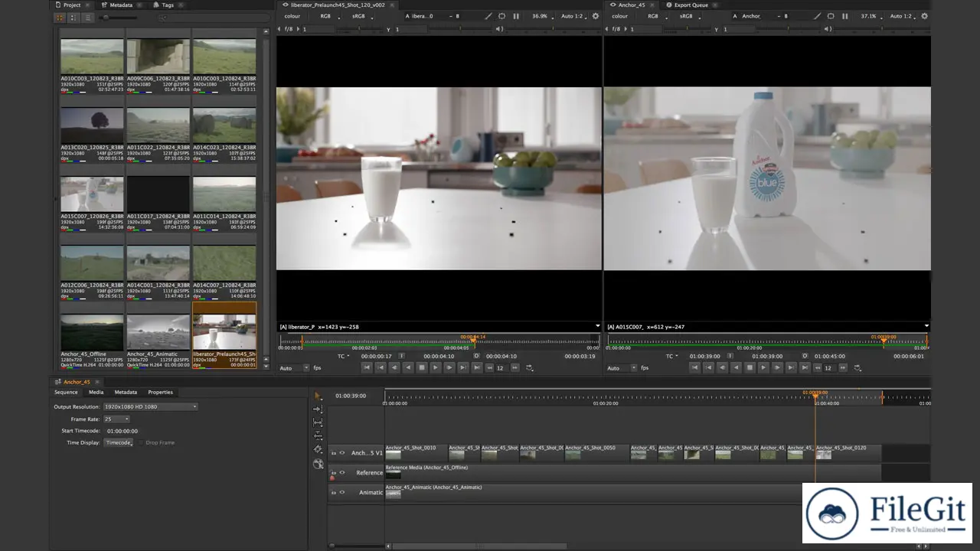Jump to last frame in liberator viewer

point(477,368)
